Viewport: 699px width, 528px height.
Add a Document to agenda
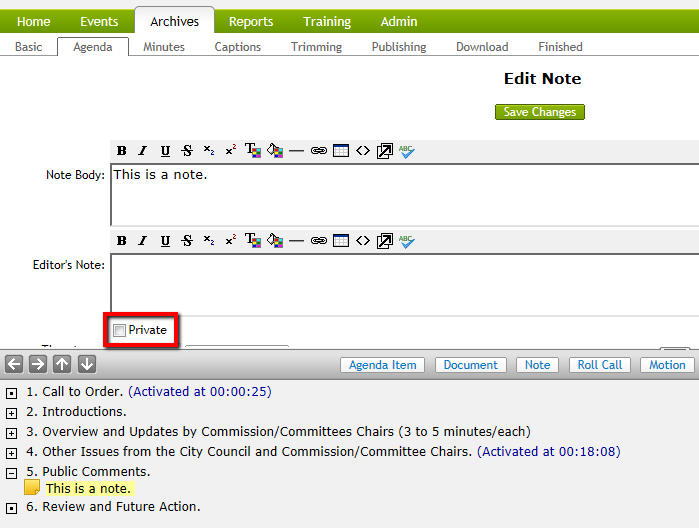point(470,365)
